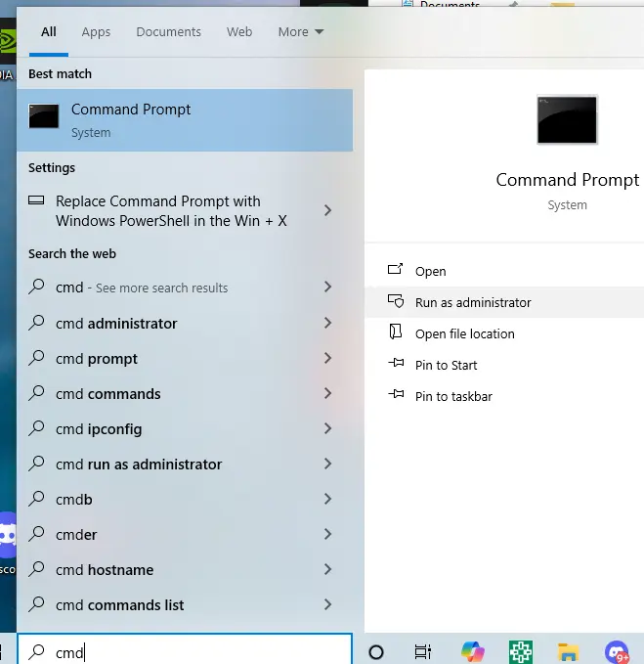Click the file location icon
This screenshot has width=644, height=664.
395,332
